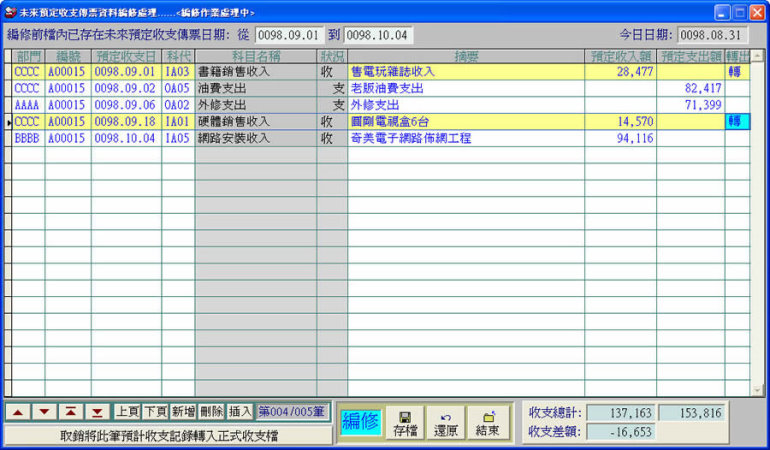Click the empty 轉出 cell for 油費支出 row
The width and height of the screenshot is (770, 450).
[x=736, y=88]
